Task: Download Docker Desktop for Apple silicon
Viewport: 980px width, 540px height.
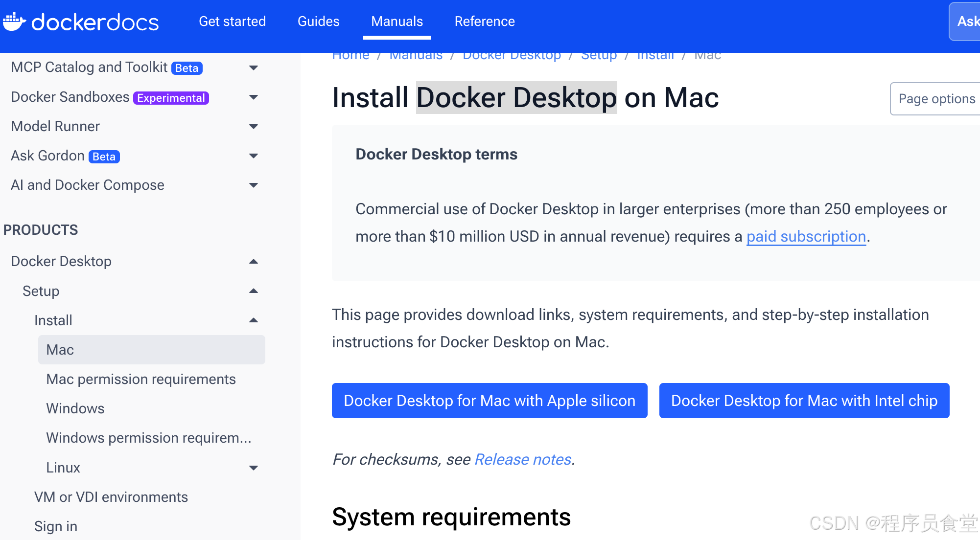Action: [x=490, y=401]
